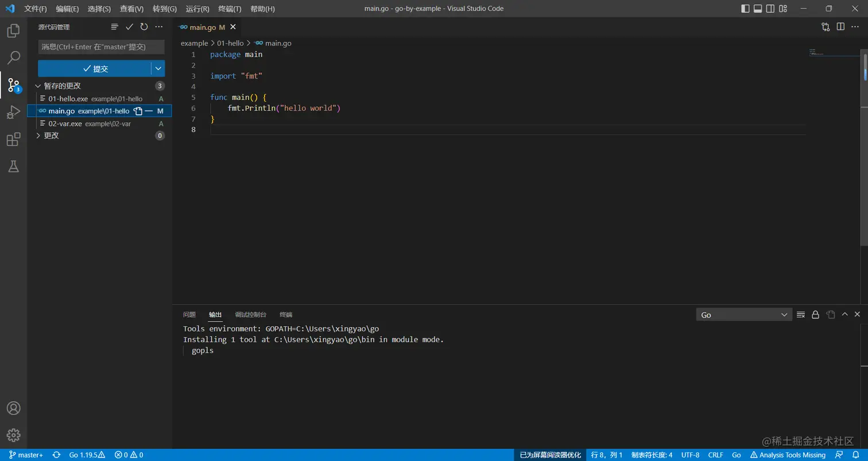Open the Manage gear settings
Screen dimensions: 868x461
13,435
